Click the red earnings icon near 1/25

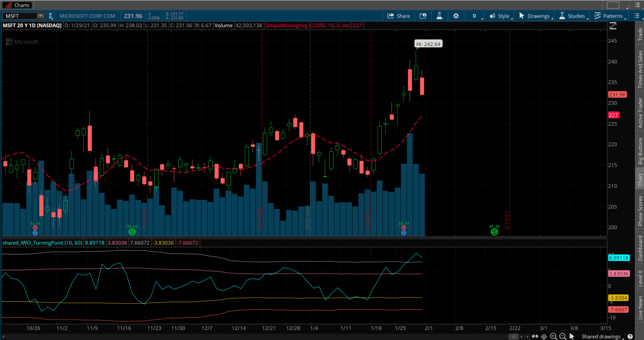click(x=404, y=228)
